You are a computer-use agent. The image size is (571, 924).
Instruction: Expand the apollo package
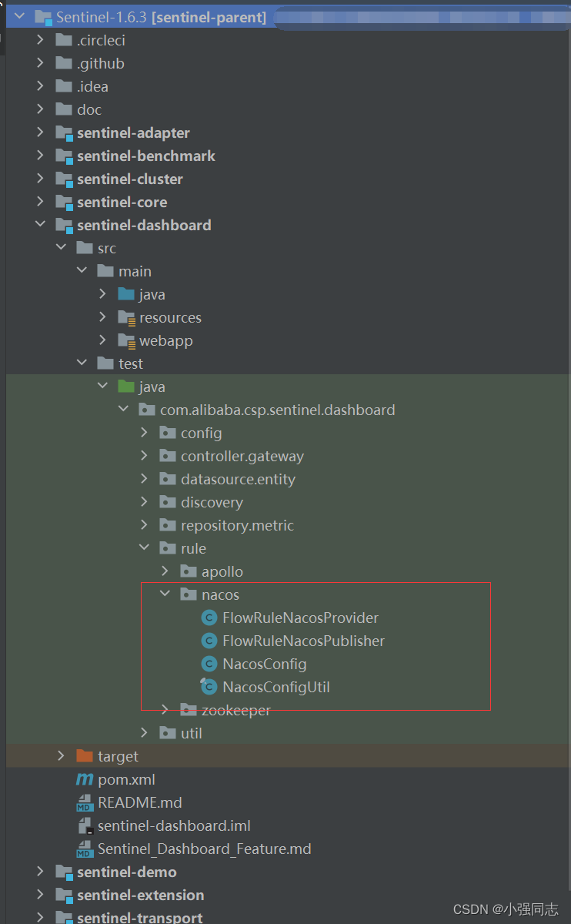(163, 571)
